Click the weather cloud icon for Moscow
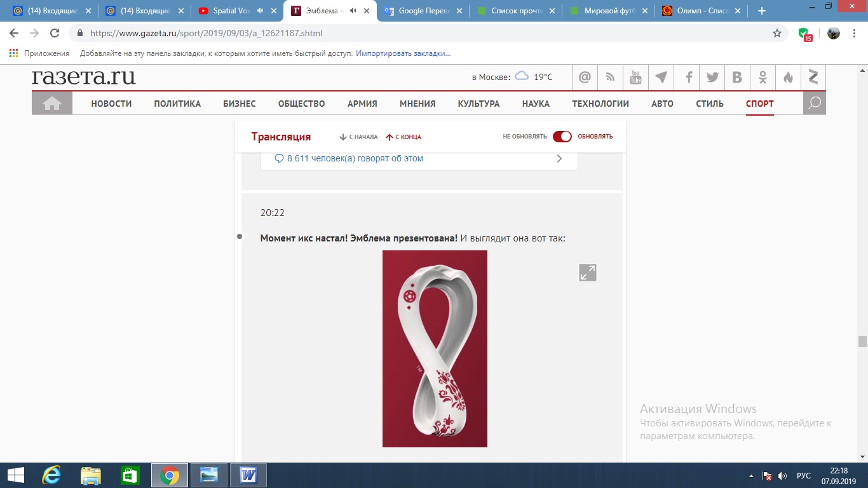Screen dimensions: 868x488 (x=522, y=76)
